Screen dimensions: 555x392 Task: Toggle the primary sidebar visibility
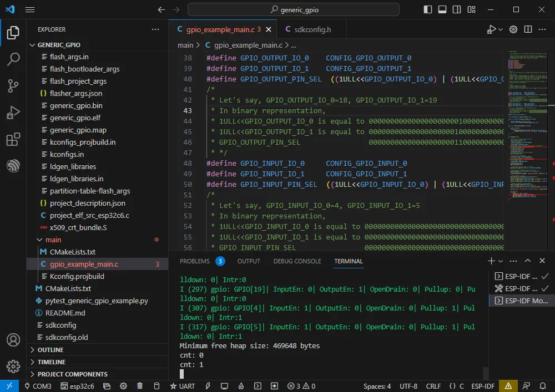[428, 9]
